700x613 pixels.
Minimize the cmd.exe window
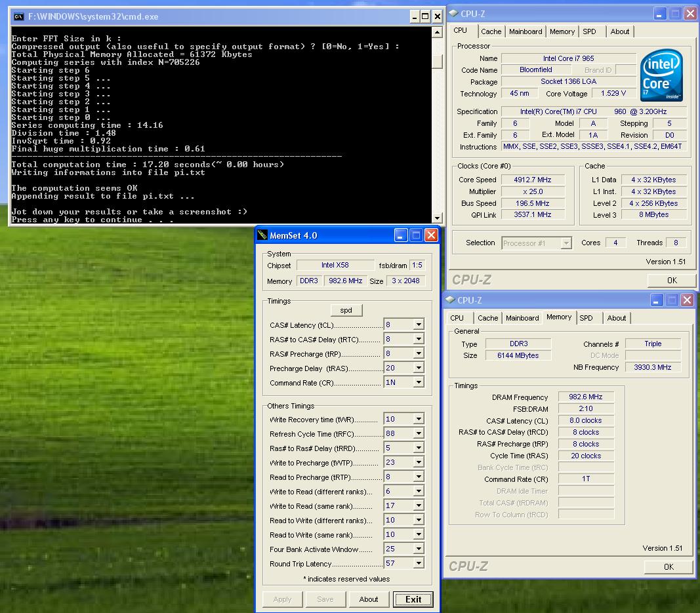[x=415, y=17]
